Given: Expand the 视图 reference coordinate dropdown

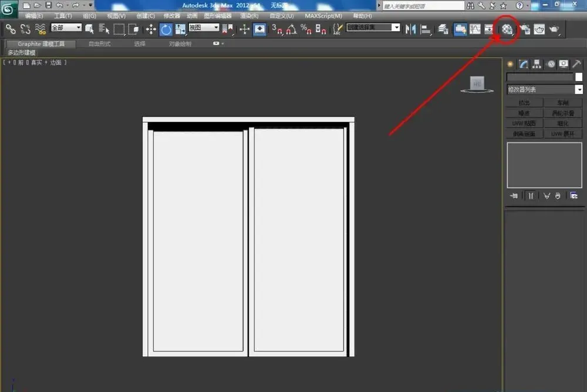Looking at the screenshot, I should [x=204, y=28].
